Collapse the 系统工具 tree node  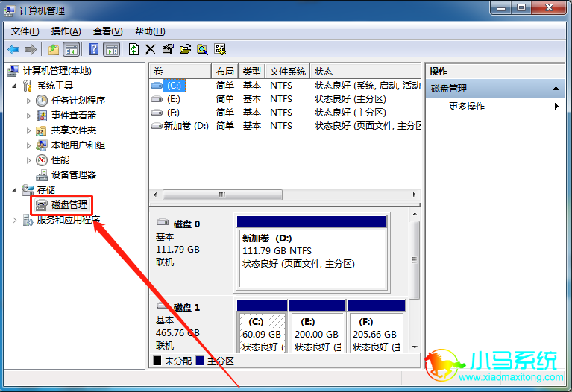click(15, 86)
